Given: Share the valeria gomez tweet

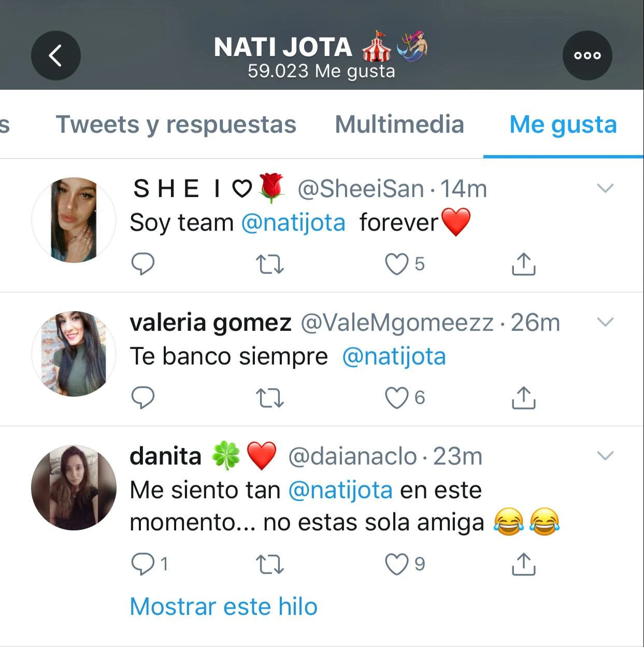Looking at the screenshot, I should (x=523, y=398).
